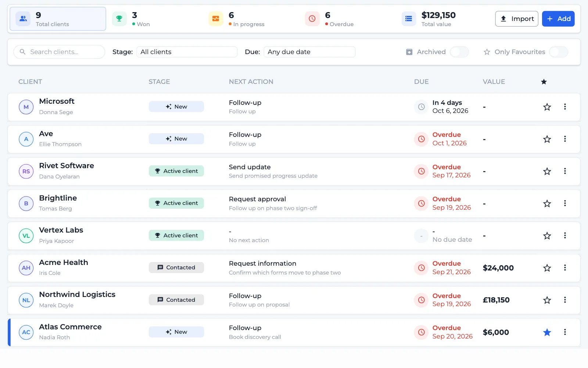Mark Brightline as favourite
This screenshot has height=368, width=588.
[547, 204]
